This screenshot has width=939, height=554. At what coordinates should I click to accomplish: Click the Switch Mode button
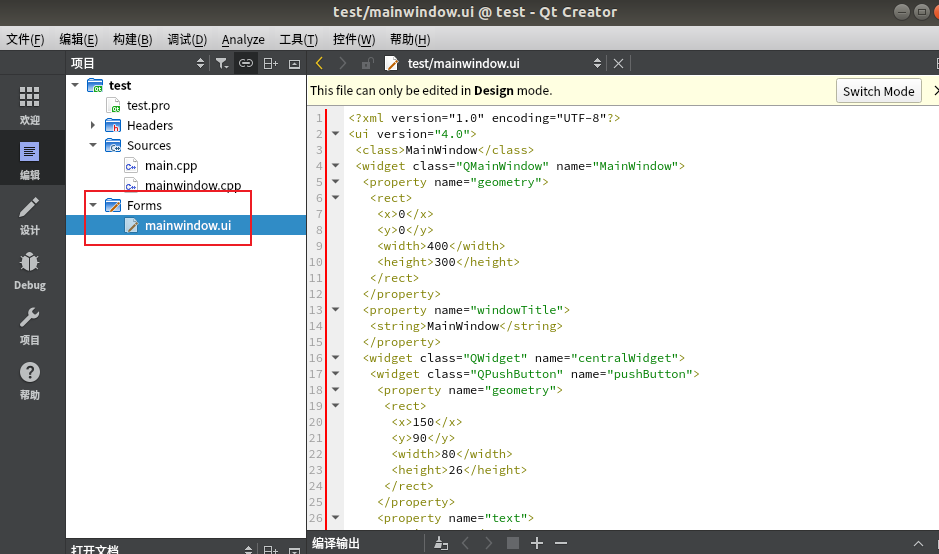pos(879,91)
